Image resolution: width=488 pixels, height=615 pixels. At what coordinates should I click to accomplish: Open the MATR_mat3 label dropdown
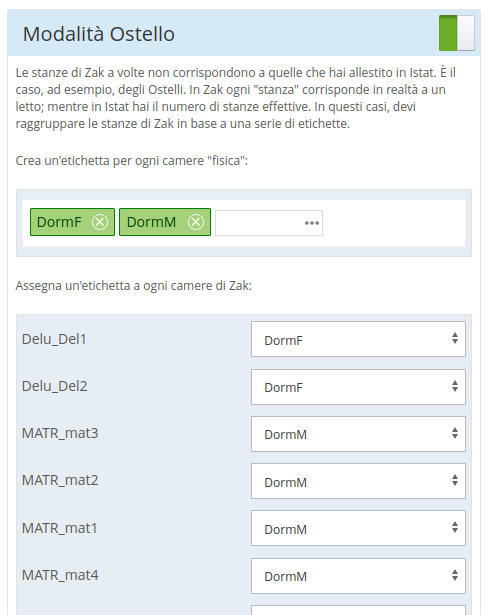(358, 434)
